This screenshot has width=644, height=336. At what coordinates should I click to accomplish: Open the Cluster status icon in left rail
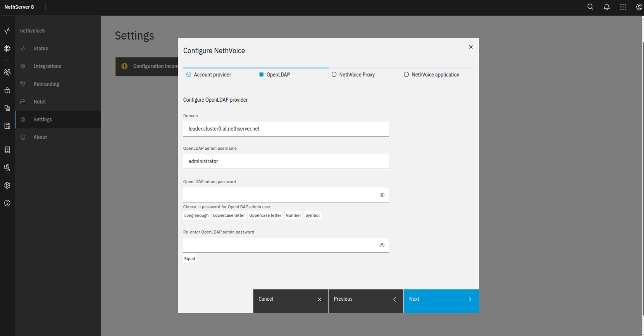7,31
